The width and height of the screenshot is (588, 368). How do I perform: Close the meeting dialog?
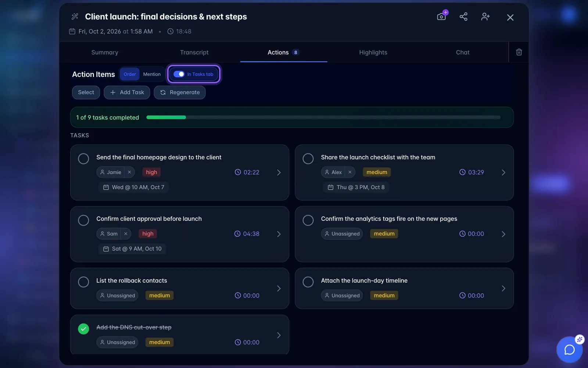coord(510,17)
